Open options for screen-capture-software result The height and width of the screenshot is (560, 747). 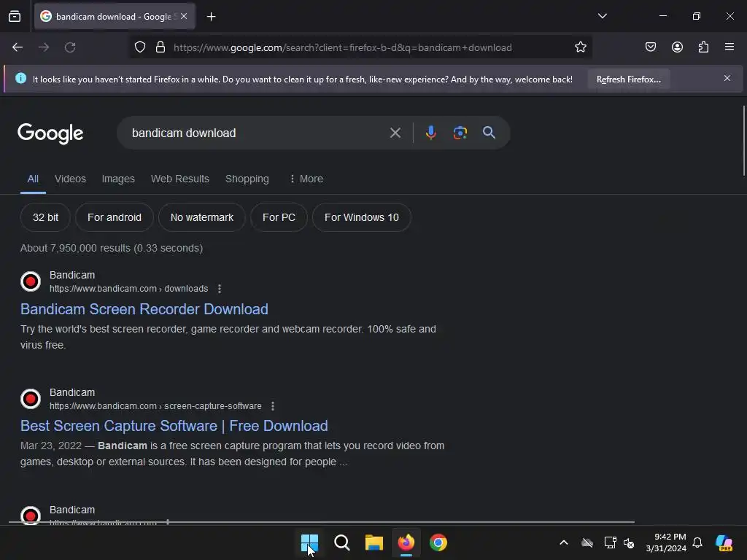273,406
